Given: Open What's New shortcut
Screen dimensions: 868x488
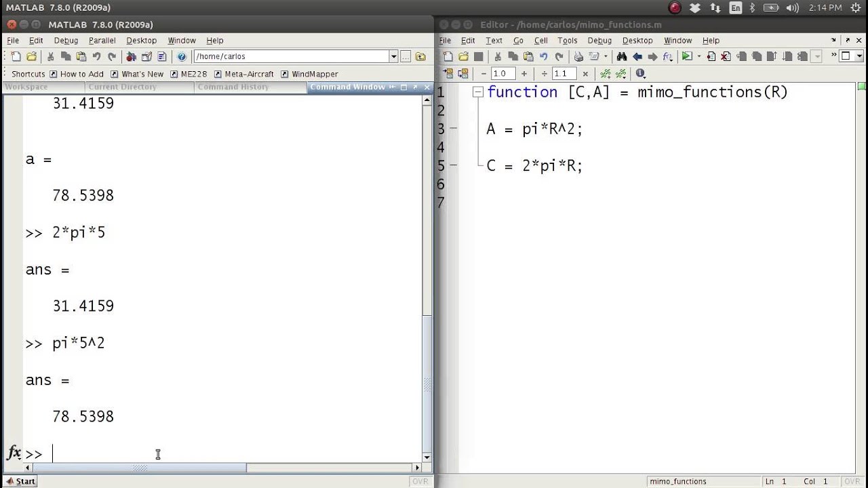Looking at the screenshot, I should pyautogui.click(x=137, y=74).
